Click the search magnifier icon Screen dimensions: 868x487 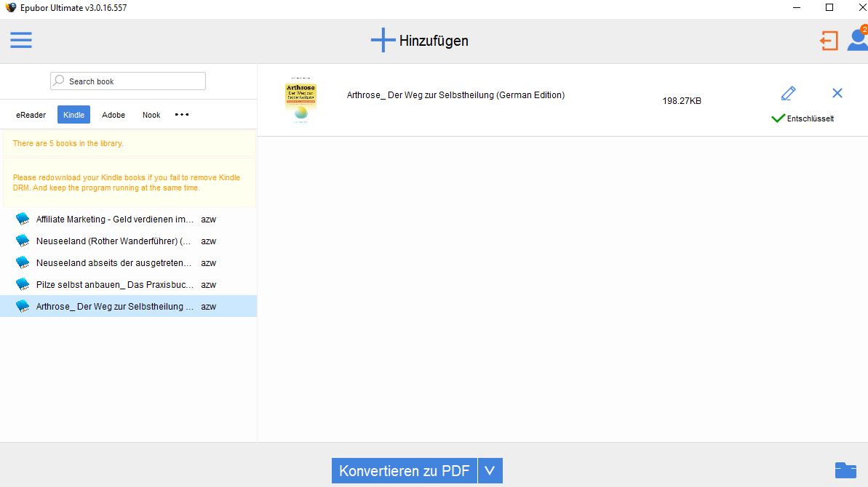(x=57, y=81)
